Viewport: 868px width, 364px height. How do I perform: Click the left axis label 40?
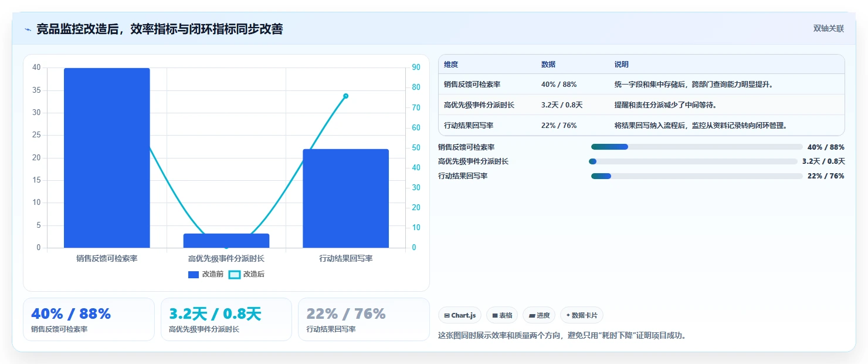point(36,68)
